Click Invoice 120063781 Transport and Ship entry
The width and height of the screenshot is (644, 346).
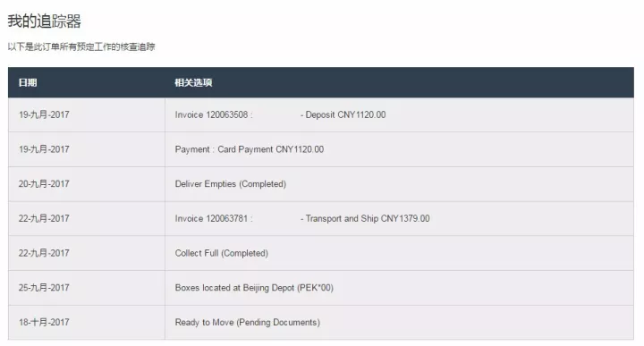tap(302, 218)
